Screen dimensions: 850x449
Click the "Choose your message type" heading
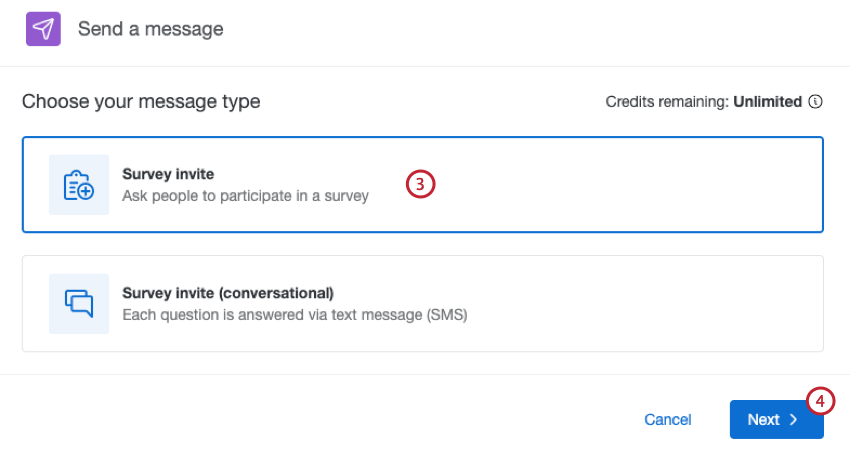click(141, 101)
